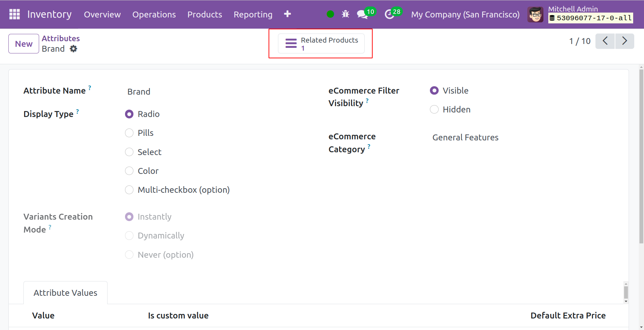Set eCommerce filter visibility to Hidden
The height and width of the screenshot is (330, 644).
434,110
